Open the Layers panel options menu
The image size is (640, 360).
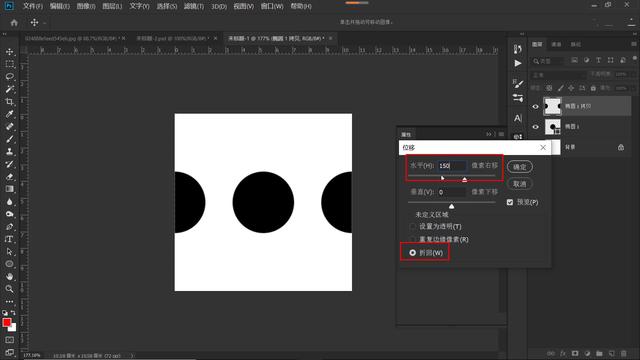click(634, 44)
